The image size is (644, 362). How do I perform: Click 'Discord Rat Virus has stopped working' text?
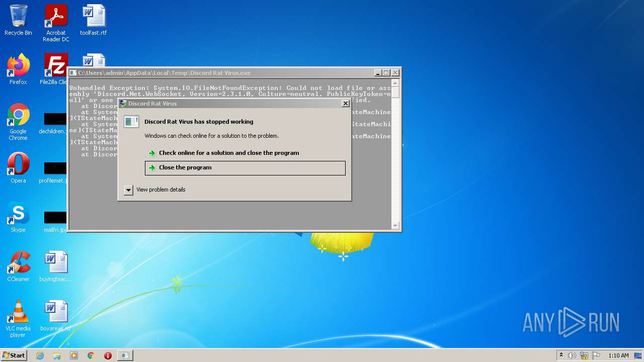199,122
